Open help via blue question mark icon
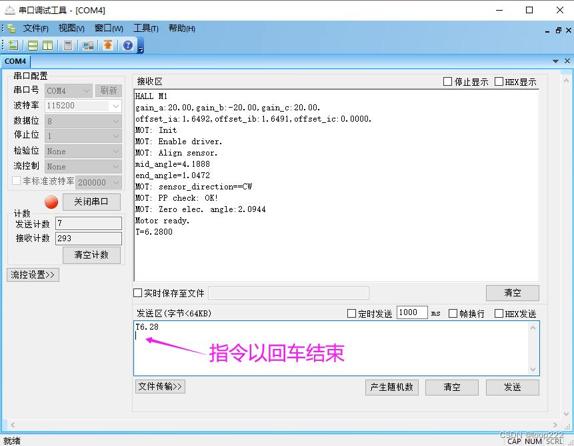The height and width of the screenshot is (446, 574). click(x=128, y=45)
